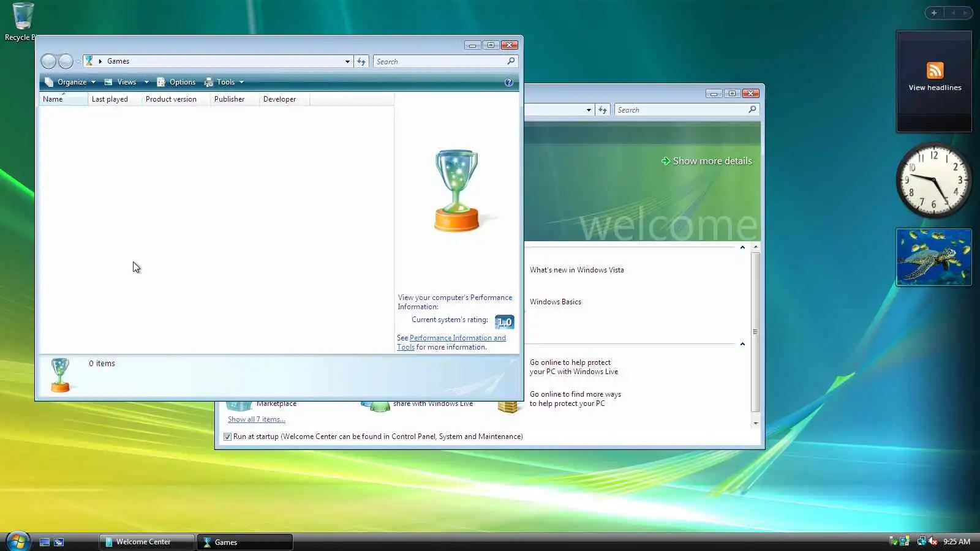Image resolution: width=980 pixels, height=551 pixels.
Task: Open the Recycle Bin desktop icon
Action: (x=22, y=21)
